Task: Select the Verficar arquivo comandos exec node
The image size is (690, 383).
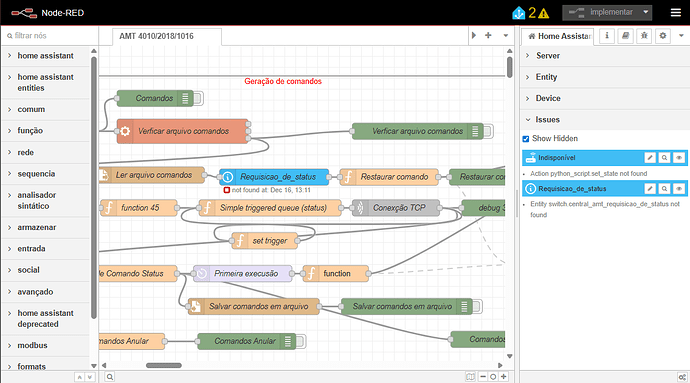Action: tap(183, 131)
